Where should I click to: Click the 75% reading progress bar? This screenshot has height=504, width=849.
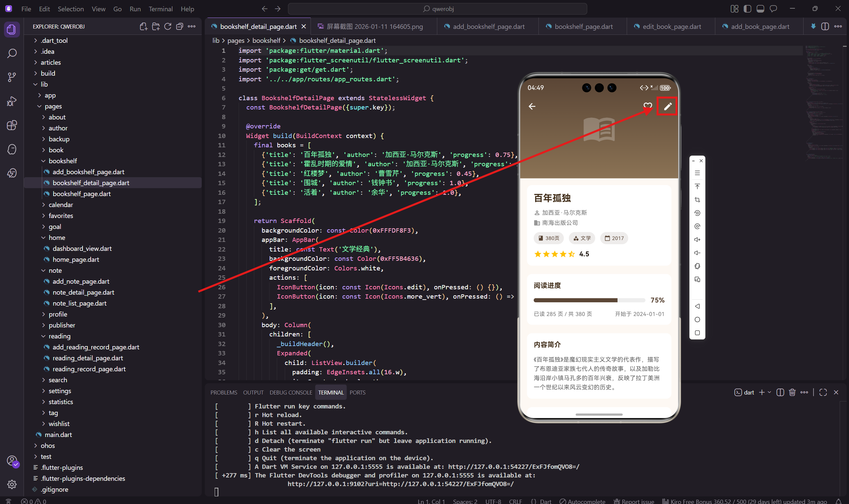(x=589, y=300)
